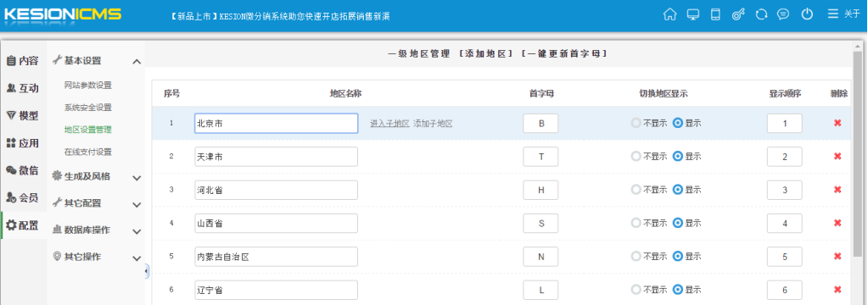The height and width of the screenshot is (305, 868).
Task: Select 不显示 radio for 内蒙古自治区
Action: tap(636, 257)
